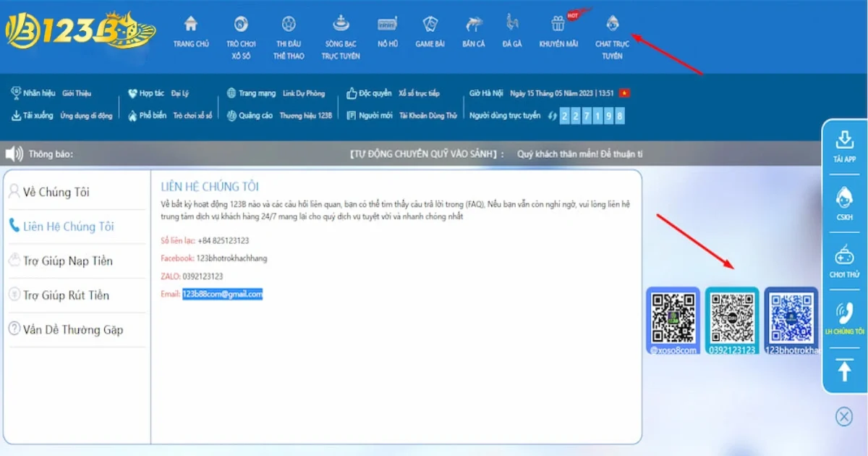Click the Trang Chủ home icon
Screen dimensions: 868x456
191,24
